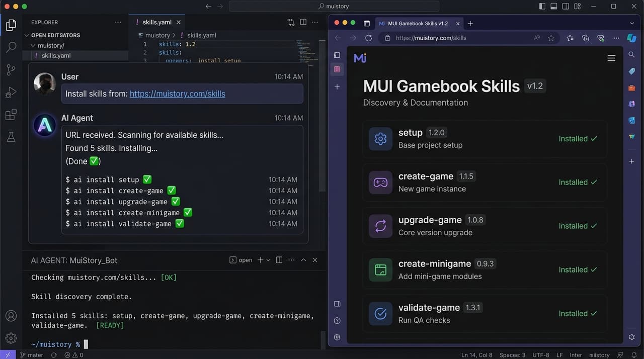The width and height of the screenshot is (644, 359).
Task: Reload the browser page
Action: (368, 38)
